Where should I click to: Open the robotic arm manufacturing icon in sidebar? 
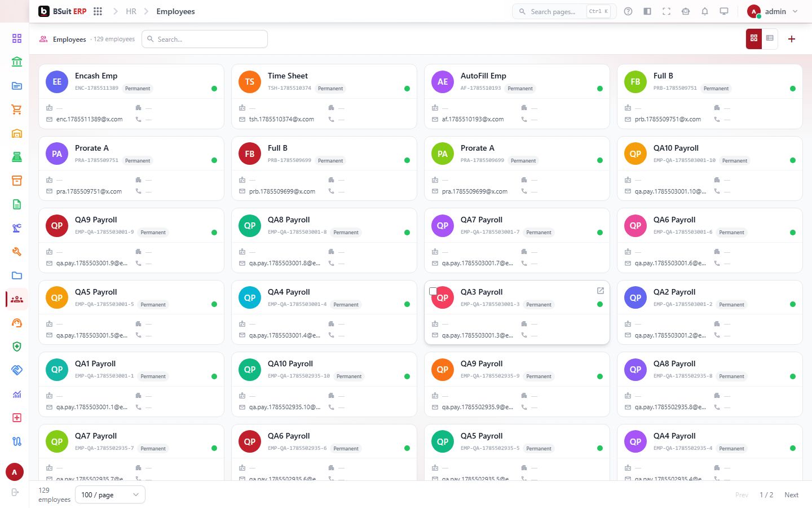coord(17,228)
